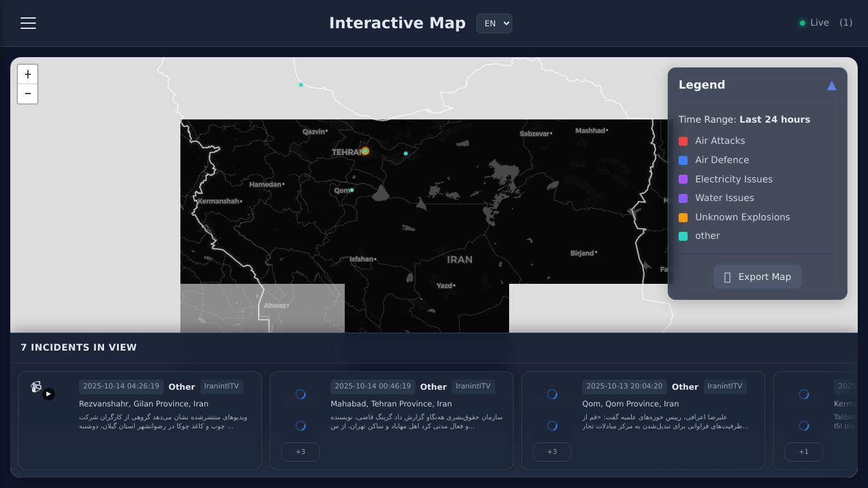Screen dimensions: 868x488
Task: Click the Birjand map label
Action: 582,253
